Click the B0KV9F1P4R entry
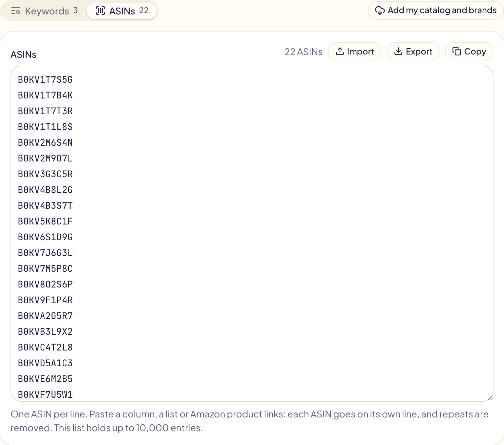This screenshot has width=504, height=445. pyautogui.click(x=45, y=300)
